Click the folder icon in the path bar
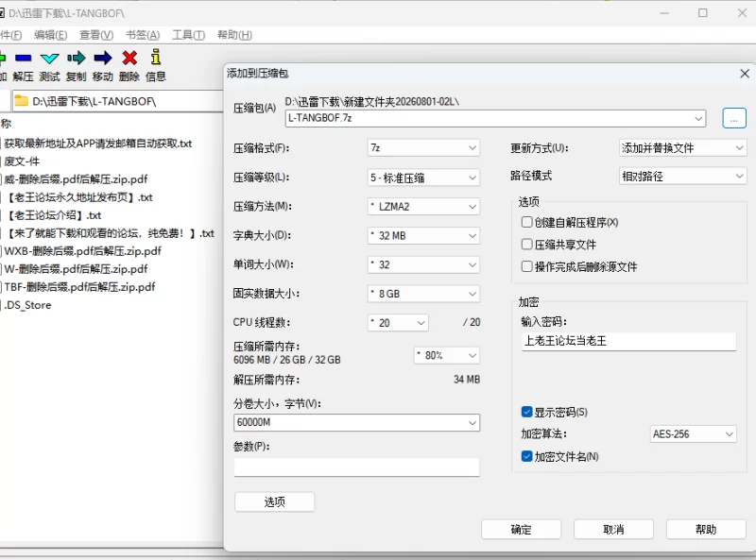 21,101
